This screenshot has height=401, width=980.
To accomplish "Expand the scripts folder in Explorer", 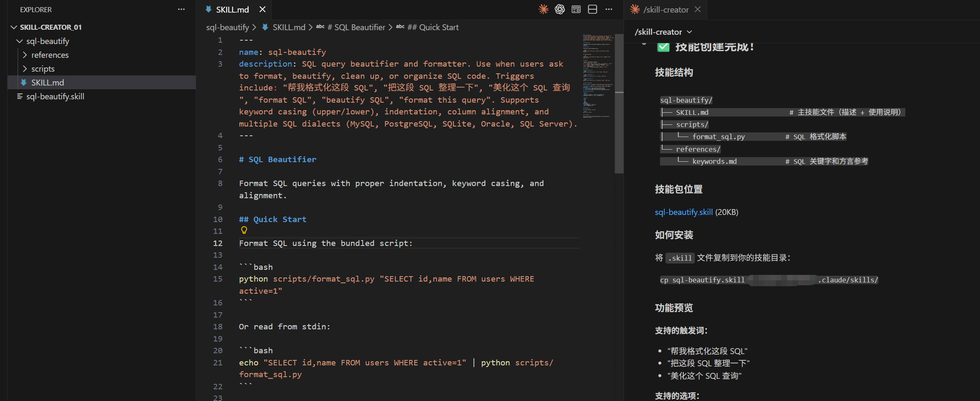I will coord(43,69).
